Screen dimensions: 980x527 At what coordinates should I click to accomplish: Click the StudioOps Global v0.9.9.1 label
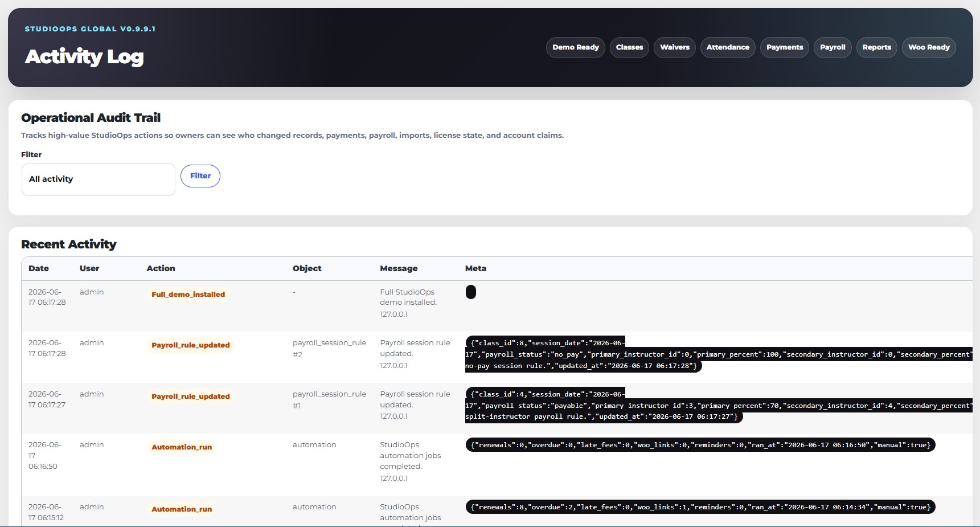pos(90,29)
